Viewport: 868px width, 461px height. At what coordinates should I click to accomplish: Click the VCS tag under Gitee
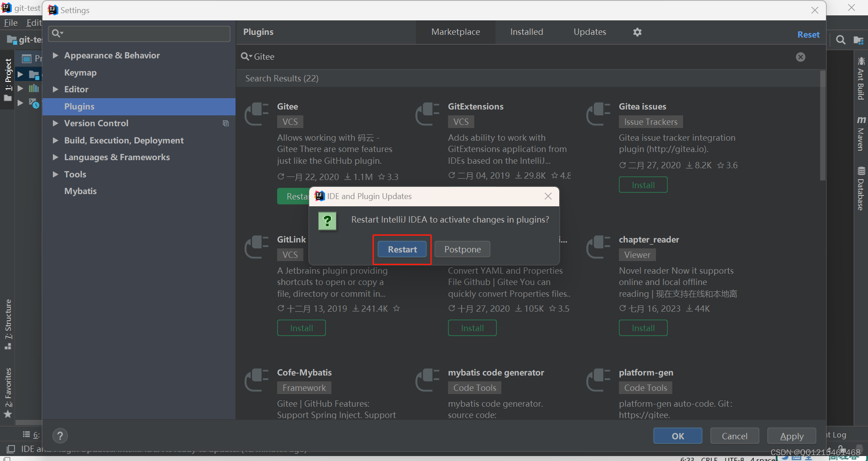(290, 122)
